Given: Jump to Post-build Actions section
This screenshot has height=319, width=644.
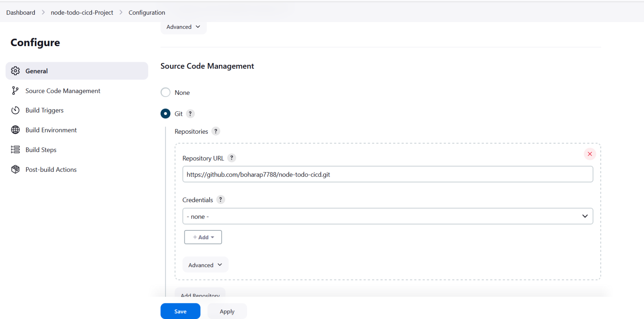Looking at the screenshot, I should pos(77,169).
